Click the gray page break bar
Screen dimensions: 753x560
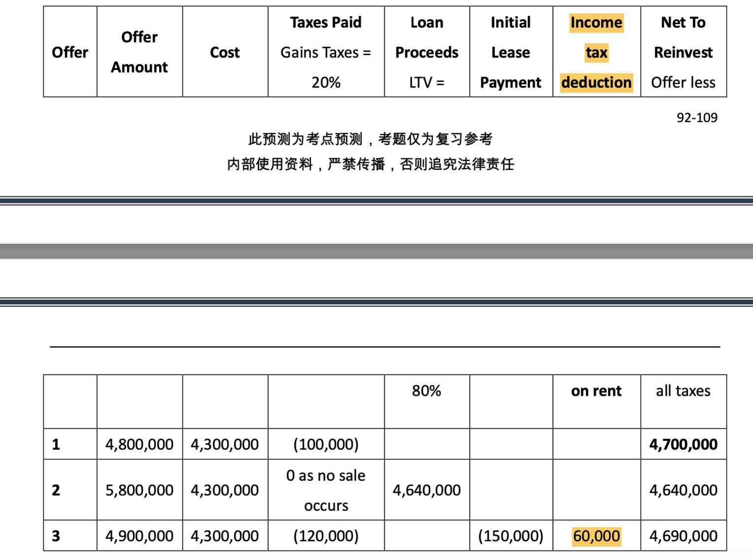pos(376,251)
